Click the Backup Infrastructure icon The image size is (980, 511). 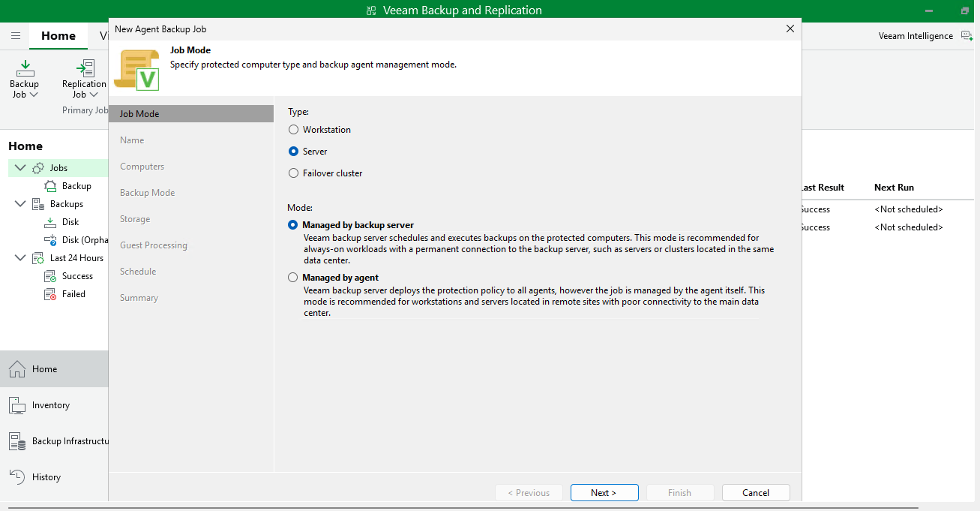[x=17, y=441]
